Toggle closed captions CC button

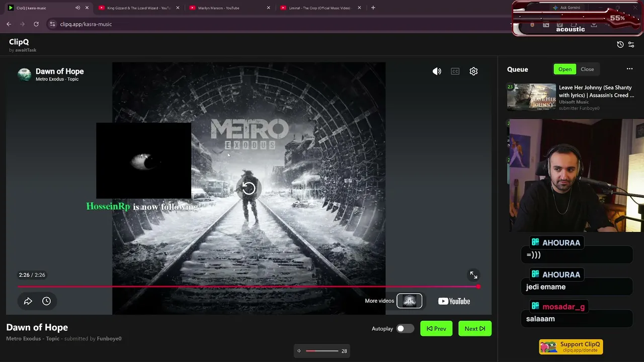[x=455, y=71]
